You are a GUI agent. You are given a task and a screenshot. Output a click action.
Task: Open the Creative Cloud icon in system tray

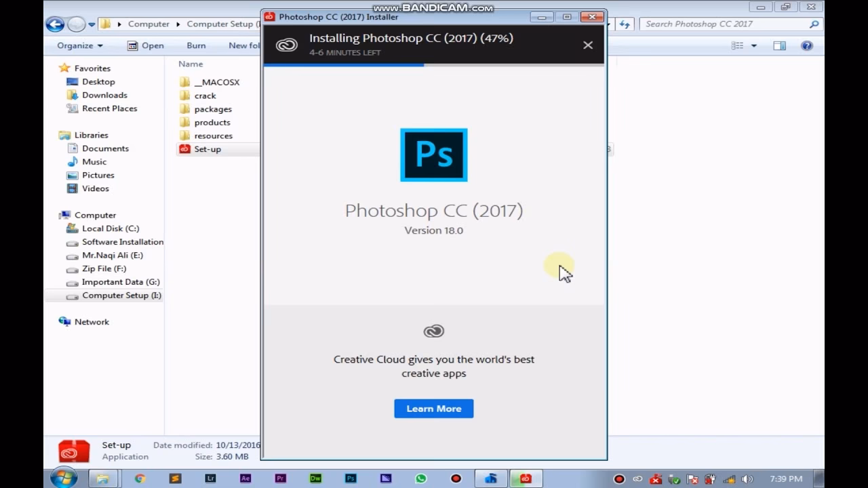[x=637, y=479]
